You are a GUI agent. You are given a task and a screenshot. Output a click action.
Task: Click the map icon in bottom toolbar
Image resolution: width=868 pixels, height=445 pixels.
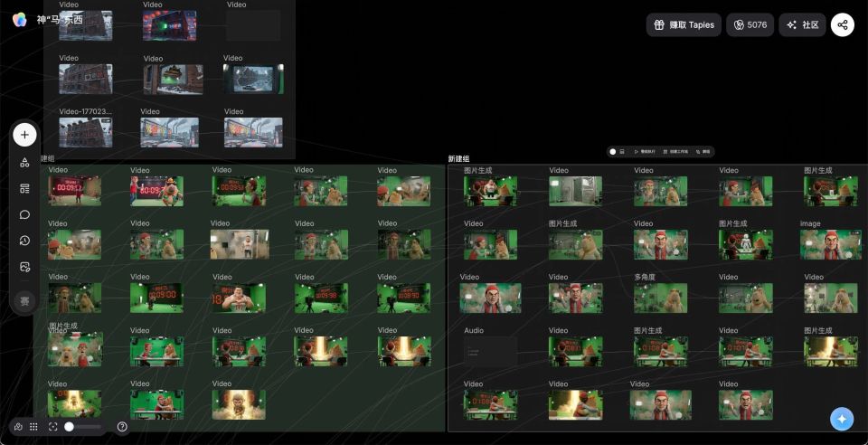coord(18,427)
